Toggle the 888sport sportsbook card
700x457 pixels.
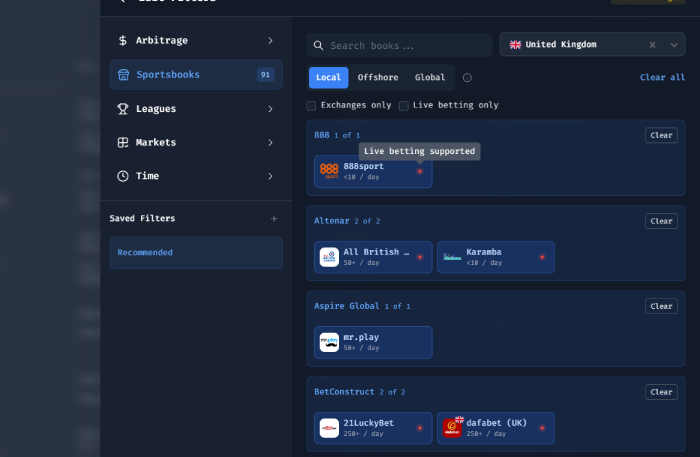[373, 171]
